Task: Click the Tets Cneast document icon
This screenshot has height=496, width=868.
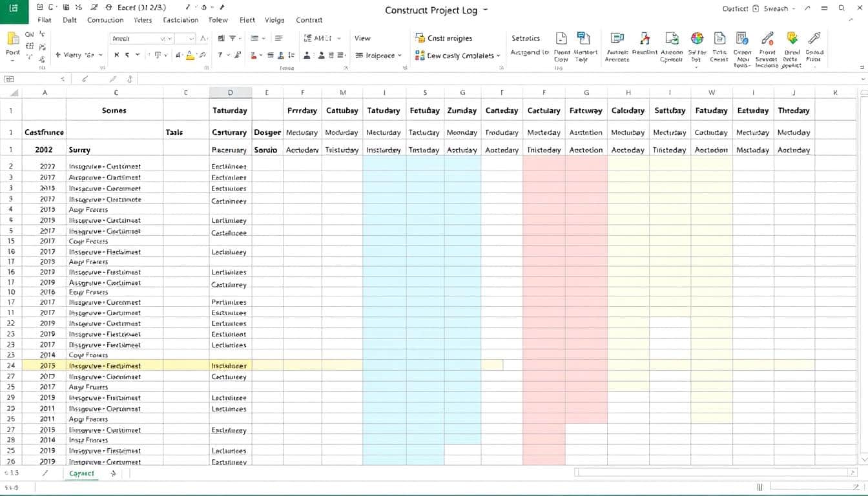Action: point(719,39)
